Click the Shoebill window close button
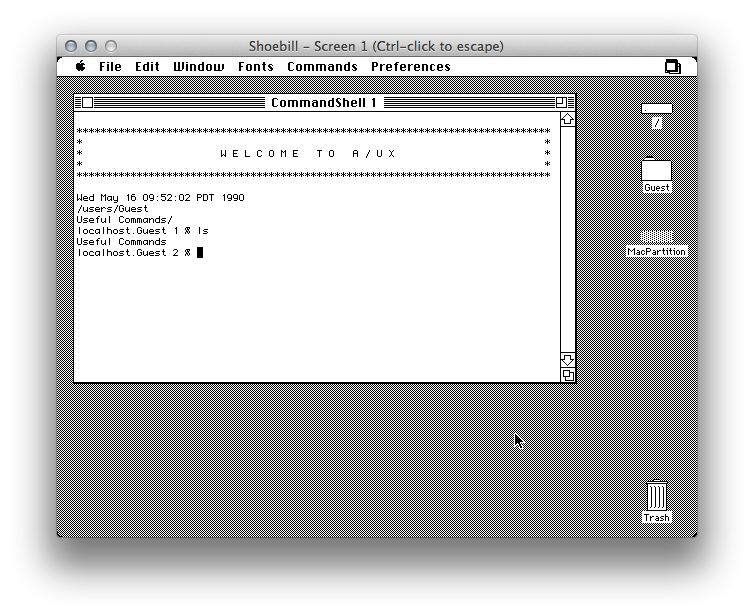 click(x=71, y=46)
